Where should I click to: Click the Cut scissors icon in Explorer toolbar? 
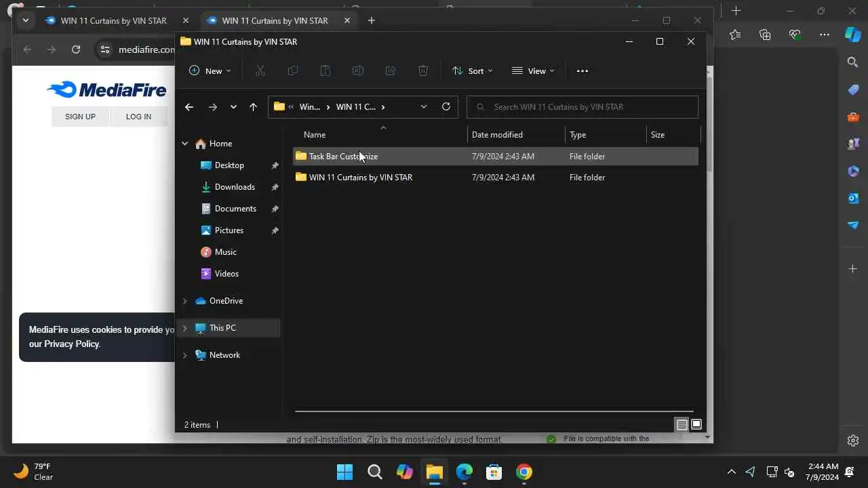260,70
